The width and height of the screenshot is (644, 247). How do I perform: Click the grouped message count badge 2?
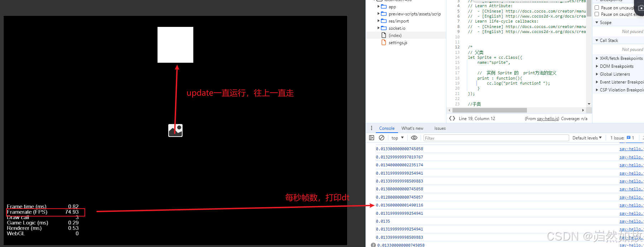(373, 245)
